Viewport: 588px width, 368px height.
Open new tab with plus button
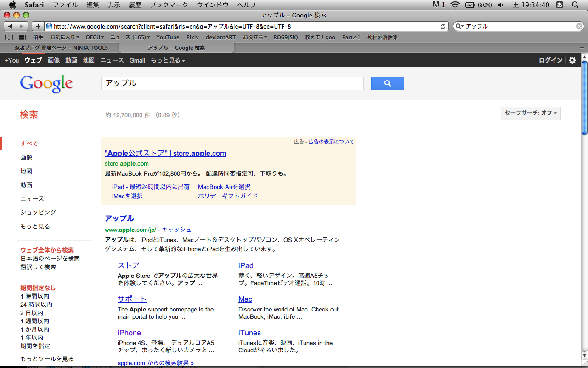click(582, 47)
